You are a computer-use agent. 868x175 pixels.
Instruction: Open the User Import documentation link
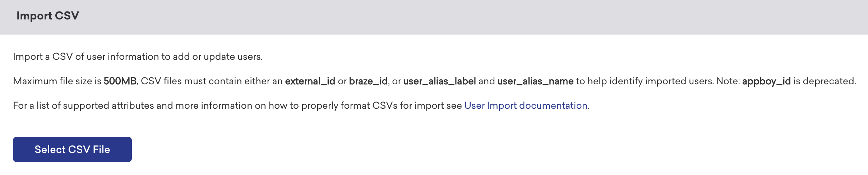point(526,106)
